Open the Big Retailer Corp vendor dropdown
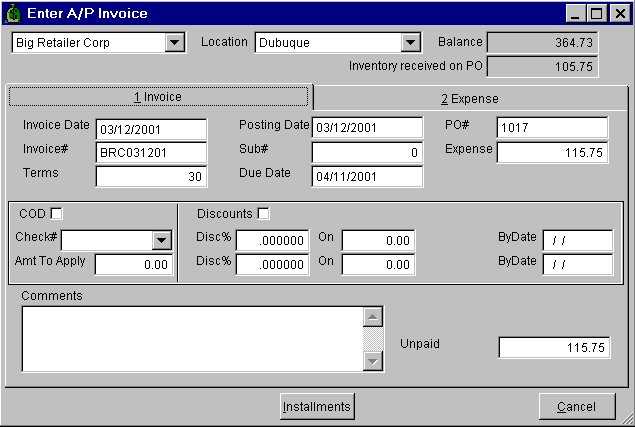Viewport: 635px width, 427px height. [175, 43]
